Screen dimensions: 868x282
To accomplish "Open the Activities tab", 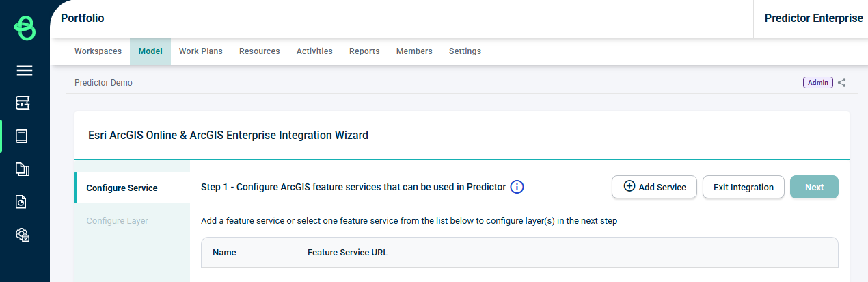I will point(314,51).
